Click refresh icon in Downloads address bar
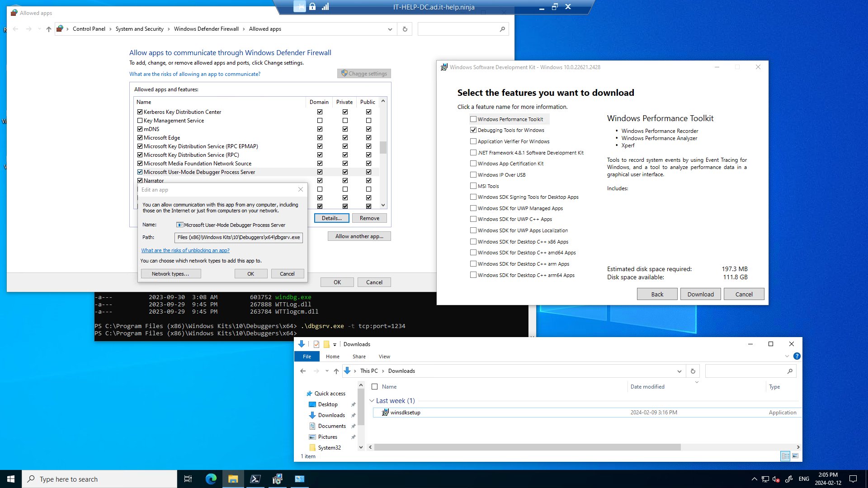 [x=693, y=371]
